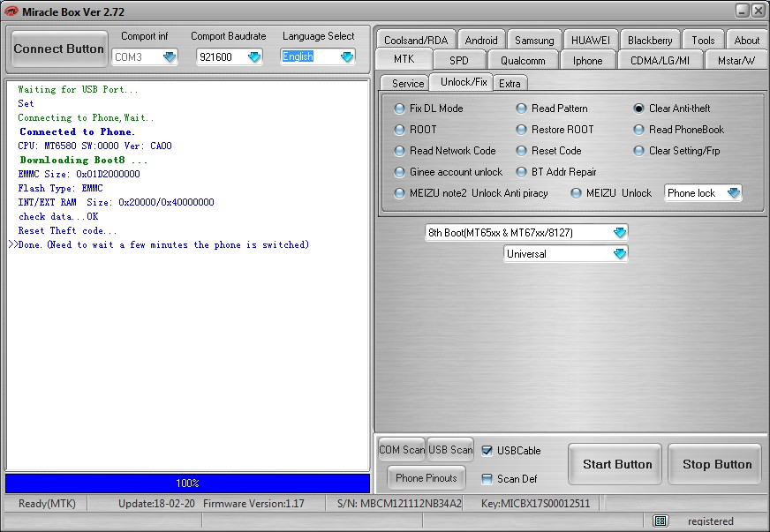Select the Clear Setting/Frp option

(x=638, y=151)
